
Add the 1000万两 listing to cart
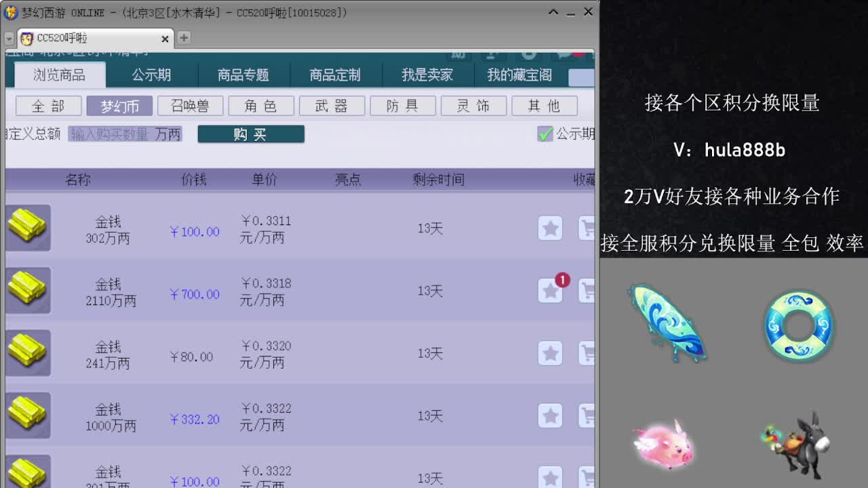pos(587,415)
